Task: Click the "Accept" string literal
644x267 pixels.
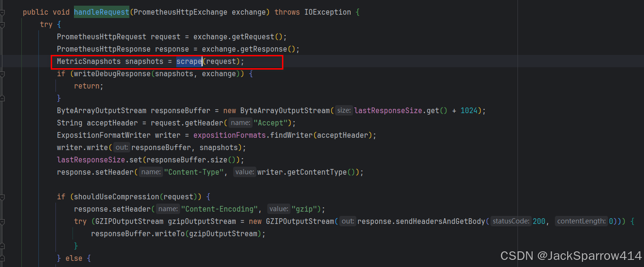Action: click(x=270, y=123)
